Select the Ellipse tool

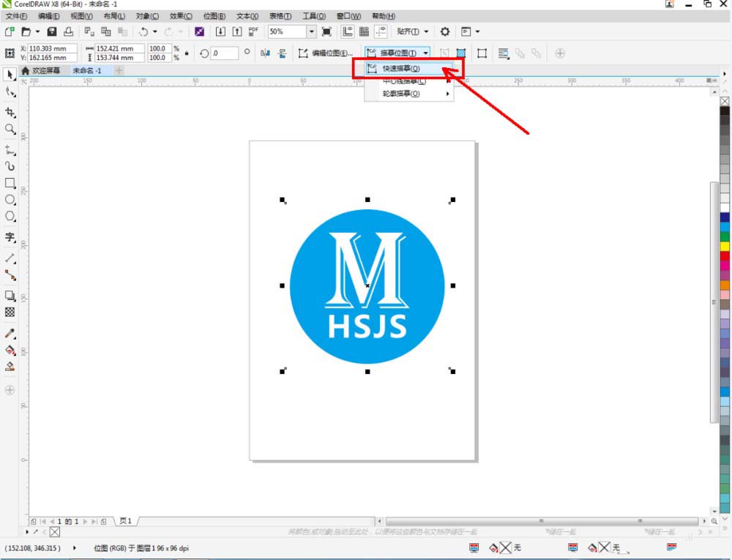coord(10,200)
